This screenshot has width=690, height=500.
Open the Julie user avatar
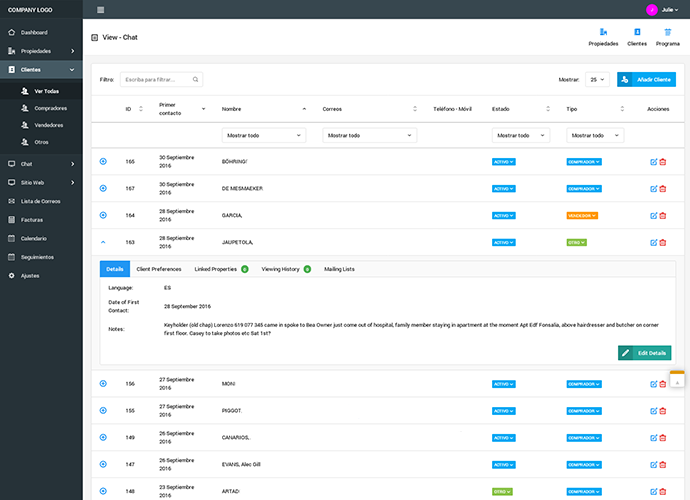coord(652,10)
